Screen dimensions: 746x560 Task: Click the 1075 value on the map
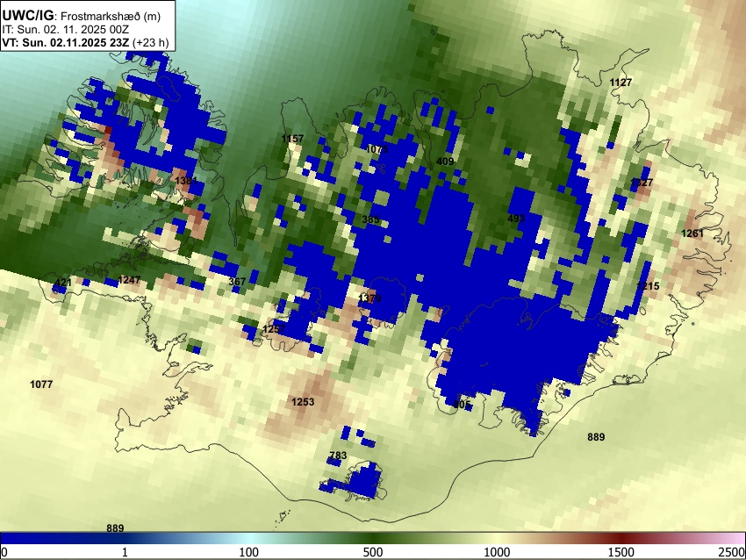[377, 149]
